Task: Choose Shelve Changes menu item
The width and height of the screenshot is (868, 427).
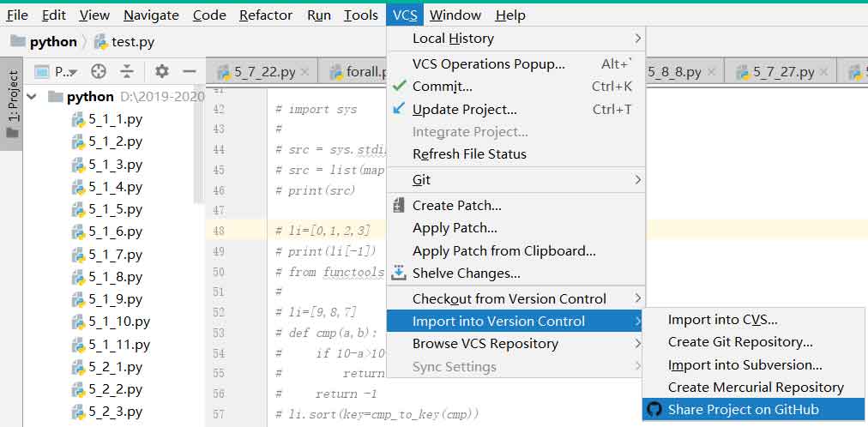Action: 516,274
